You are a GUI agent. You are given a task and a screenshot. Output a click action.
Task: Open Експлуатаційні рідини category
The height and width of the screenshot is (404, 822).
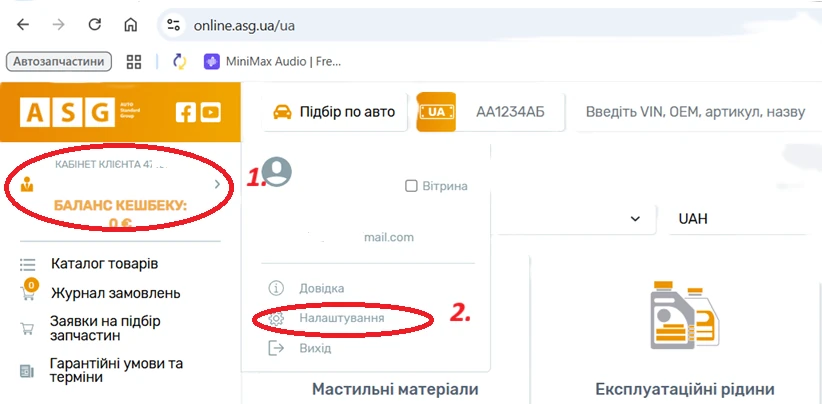685,389
